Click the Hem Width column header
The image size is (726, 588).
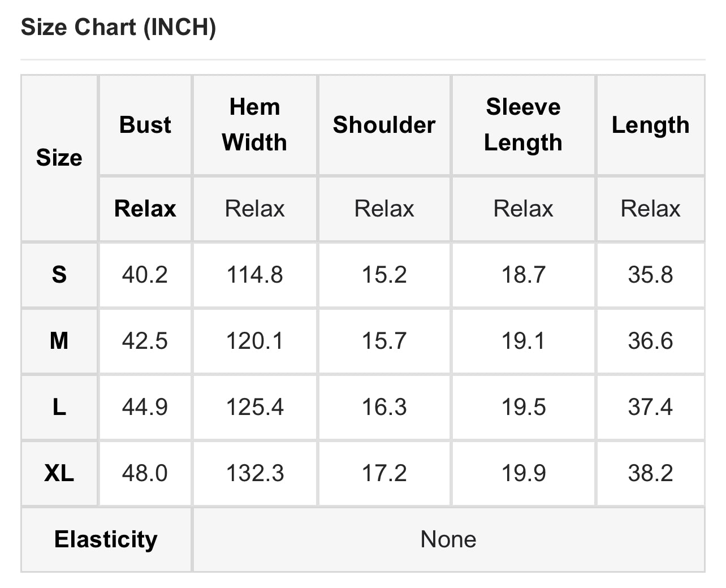pos(254,125)
